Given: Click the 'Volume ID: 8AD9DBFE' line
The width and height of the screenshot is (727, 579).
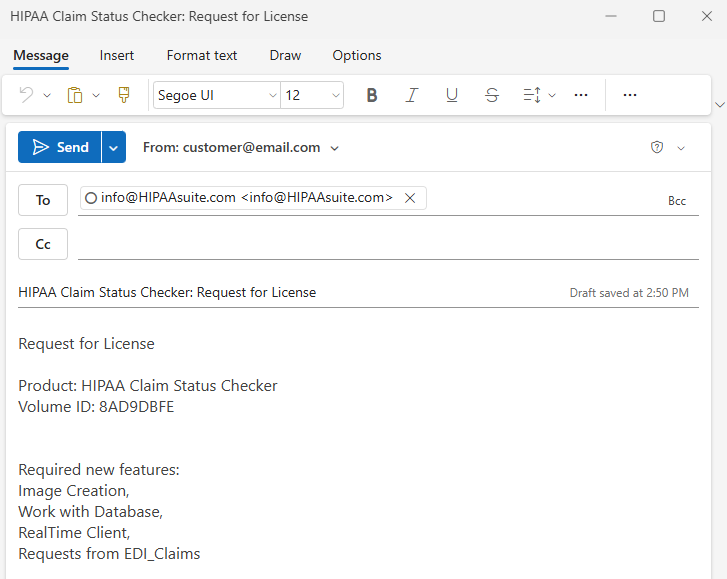Looking at the screenshot, I should [x=96, y=407].
